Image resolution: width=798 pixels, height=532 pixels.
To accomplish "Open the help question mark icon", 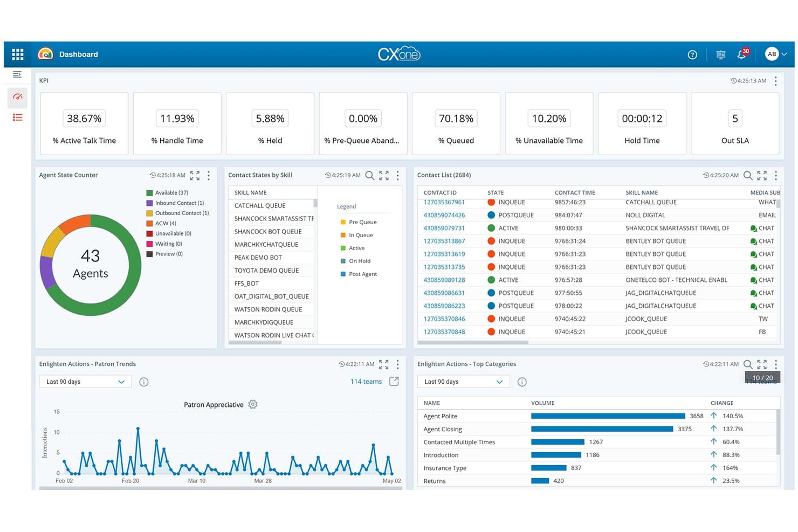I will (x=692, y=54).
